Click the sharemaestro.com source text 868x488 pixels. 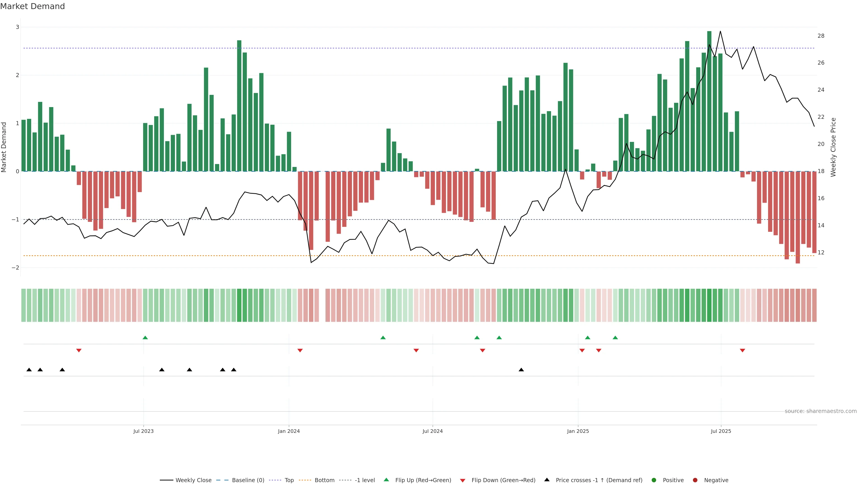pyautogui.click(x=821, y=411)
